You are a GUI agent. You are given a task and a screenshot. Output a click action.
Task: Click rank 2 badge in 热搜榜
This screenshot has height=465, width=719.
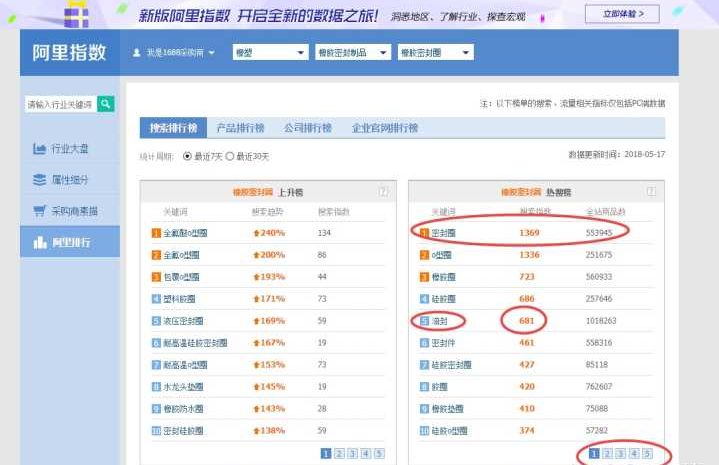[x=425, y=255]
